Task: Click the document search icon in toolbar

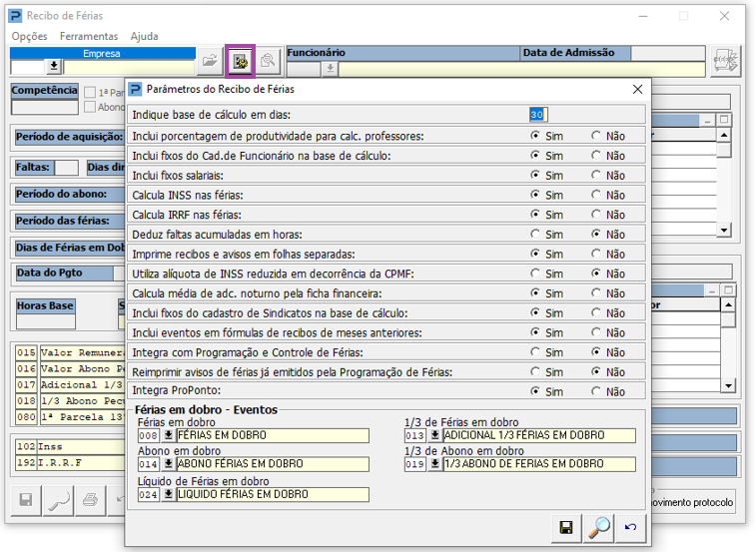Action: [x=268, y=61]
